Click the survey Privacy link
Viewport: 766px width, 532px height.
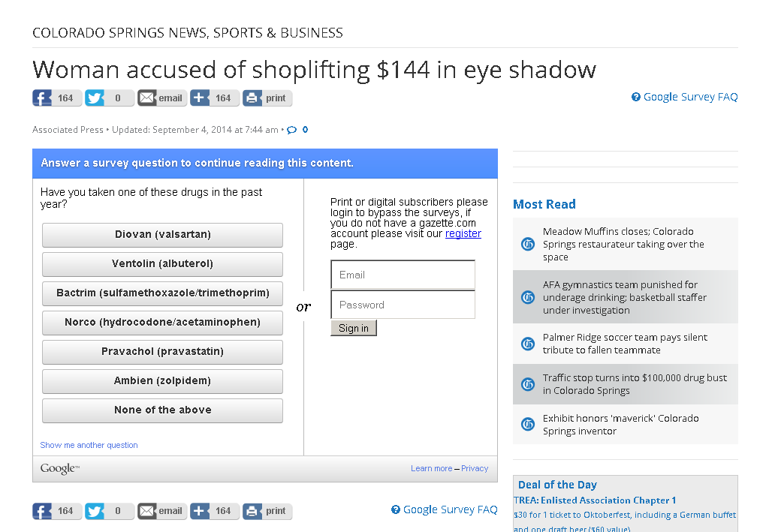[475, 468]
